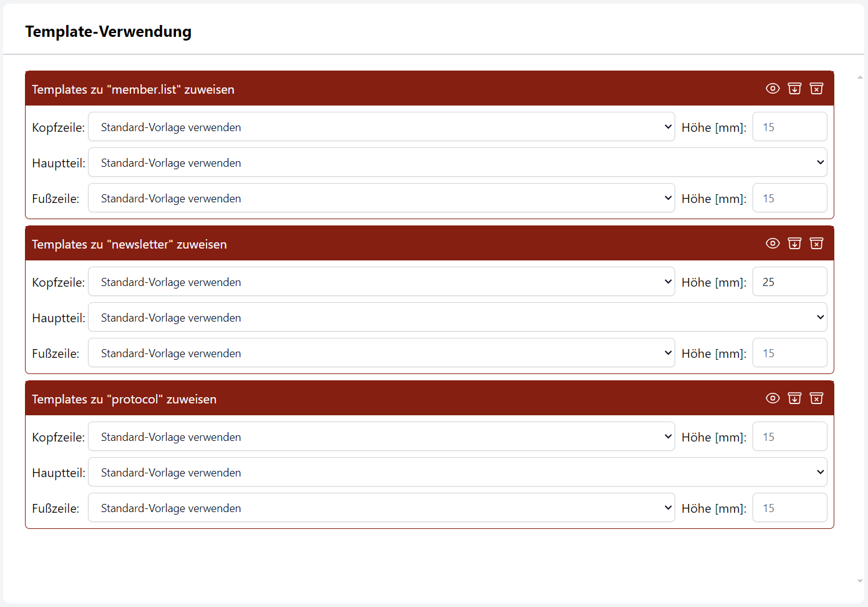Image resolution: width=868 pixels, height=607 pixels.
Task: Click eye preview icon for protocol templates
Action: (773, 398)
